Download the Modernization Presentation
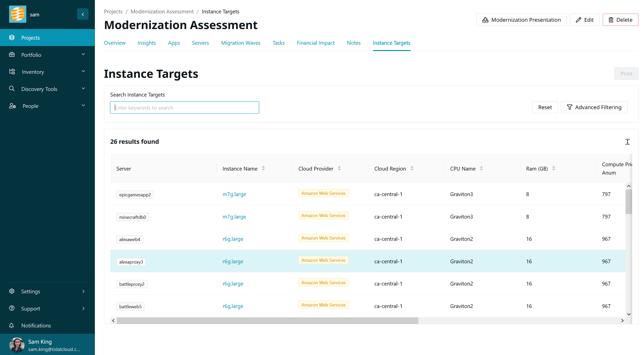The height and width of the screenshot is (355, 644). (521, 20)
